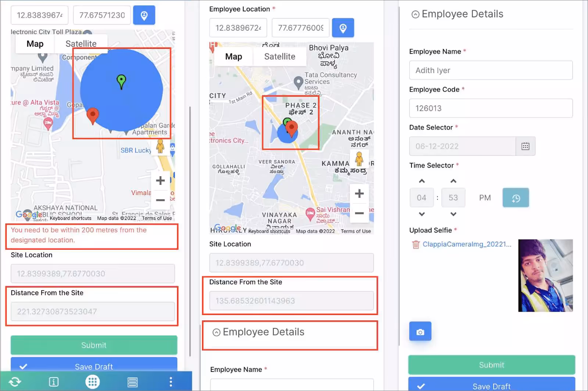Open the info icon in the bottom toolbar

[54, 382]
